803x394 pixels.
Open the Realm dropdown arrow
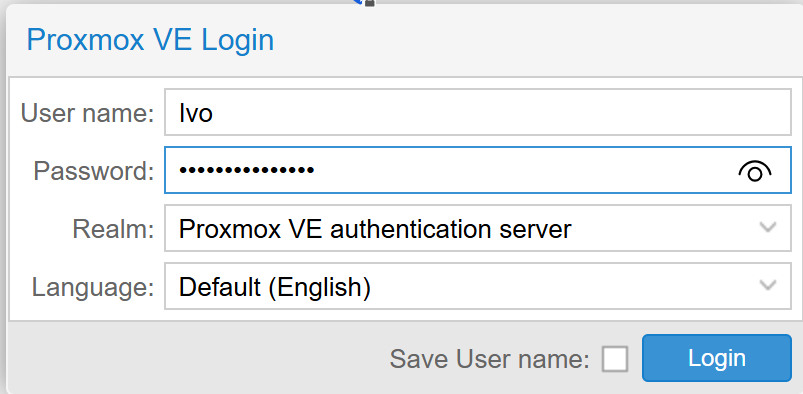768,228
